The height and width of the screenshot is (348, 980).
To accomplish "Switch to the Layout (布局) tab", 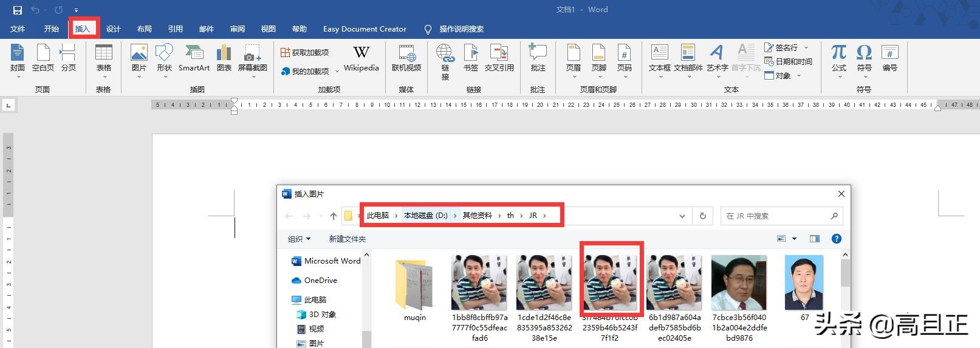I will click(x=145, y=29).
